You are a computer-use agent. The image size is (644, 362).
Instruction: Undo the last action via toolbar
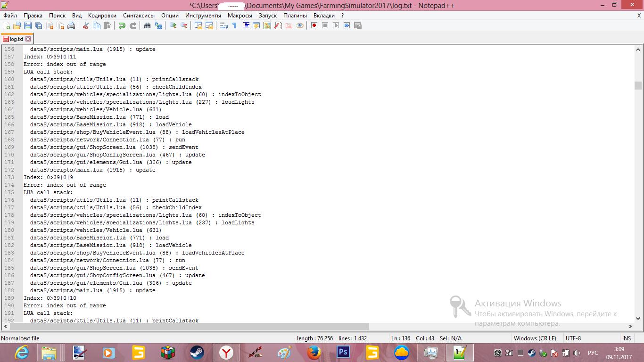pyautogui.click(x=122, y=26)
